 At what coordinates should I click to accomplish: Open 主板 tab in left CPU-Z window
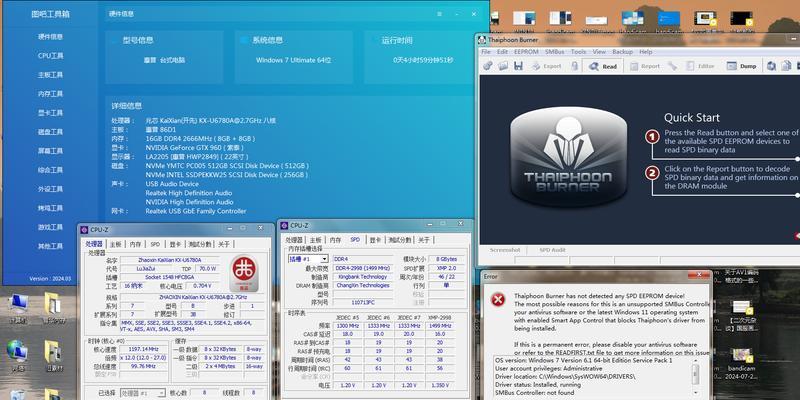(116, 244)
